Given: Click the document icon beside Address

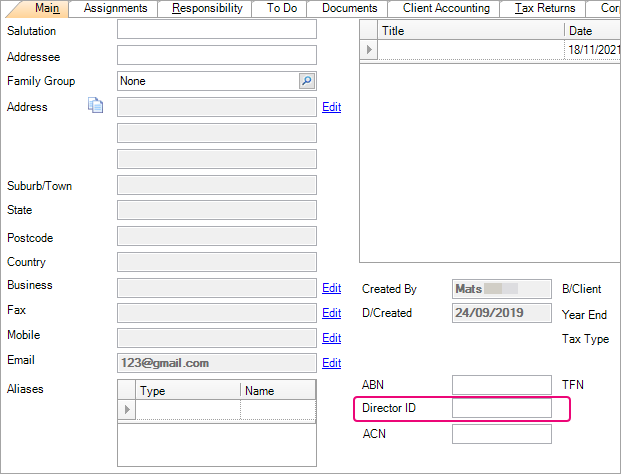Looking at the screenshot, I should pos(96,106).
